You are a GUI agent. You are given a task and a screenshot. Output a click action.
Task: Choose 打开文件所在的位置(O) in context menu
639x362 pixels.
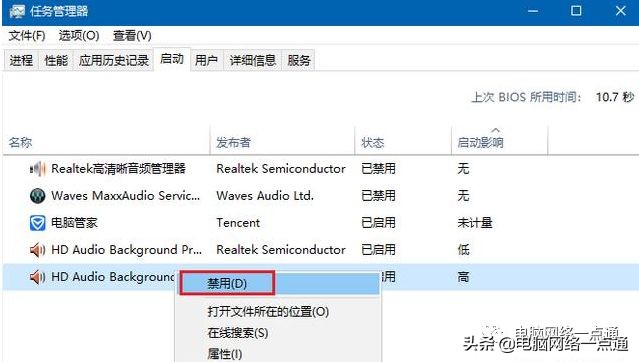pyautogui.click(x=268, y=312)
